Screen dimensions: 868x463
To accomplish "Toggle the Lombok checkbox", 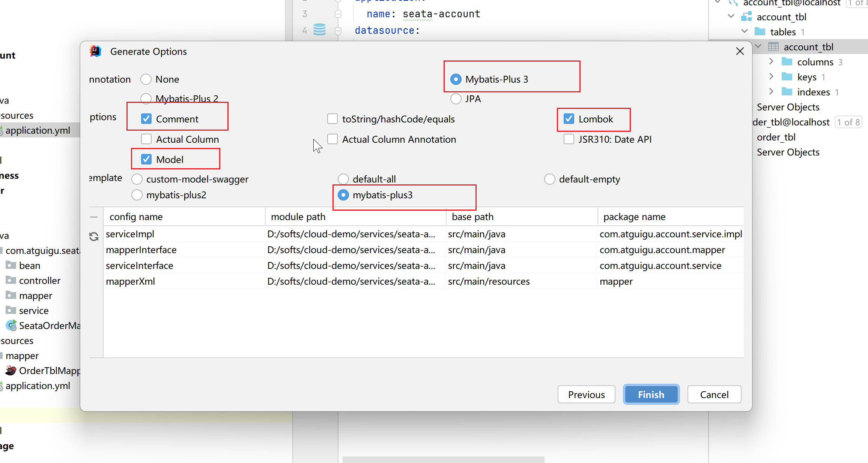I will (569, 119).
